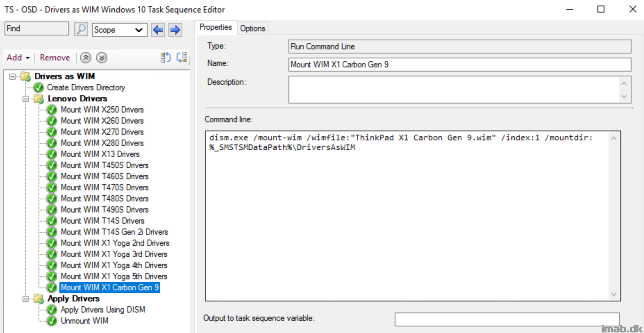This screenshot has height=333, width=644.
Task: Click into the Find search field
Action: pyautogui.click(x=37, y=28)
